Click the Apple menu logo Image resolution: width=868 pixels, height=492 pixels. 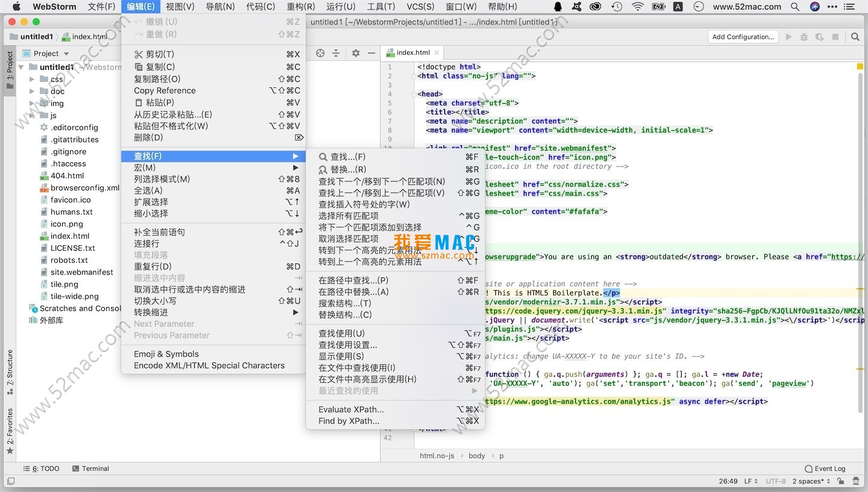coord(16,7)
